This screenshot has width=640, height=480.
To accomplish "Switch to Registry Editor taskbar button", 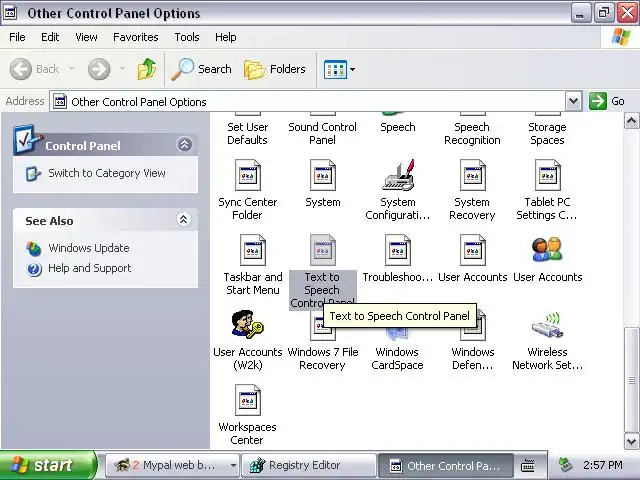I will click(309, 465).
